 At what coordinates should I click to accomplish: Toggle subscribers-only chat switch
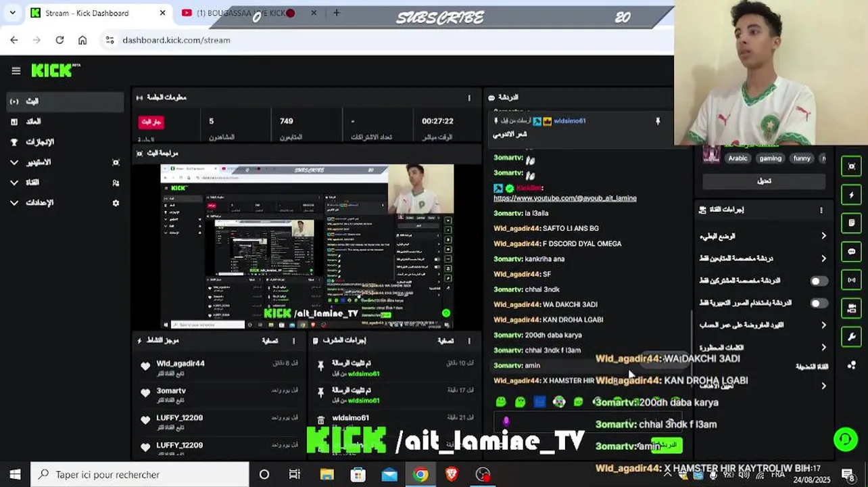(x=819, y=281)
